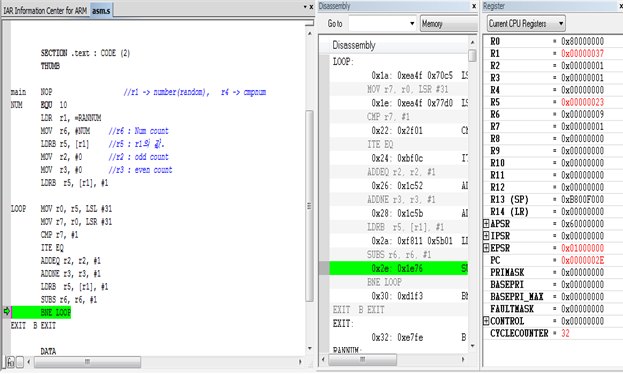This screenshot has width=623, height=374.
Task: Click the Disassembly column header
Action: point(399,45)
